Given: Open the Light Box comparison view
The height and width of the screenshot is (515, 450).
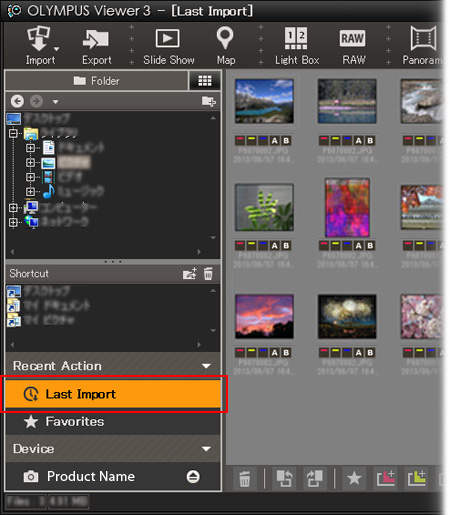Looking at the screenshot, I should pos(297,46).
